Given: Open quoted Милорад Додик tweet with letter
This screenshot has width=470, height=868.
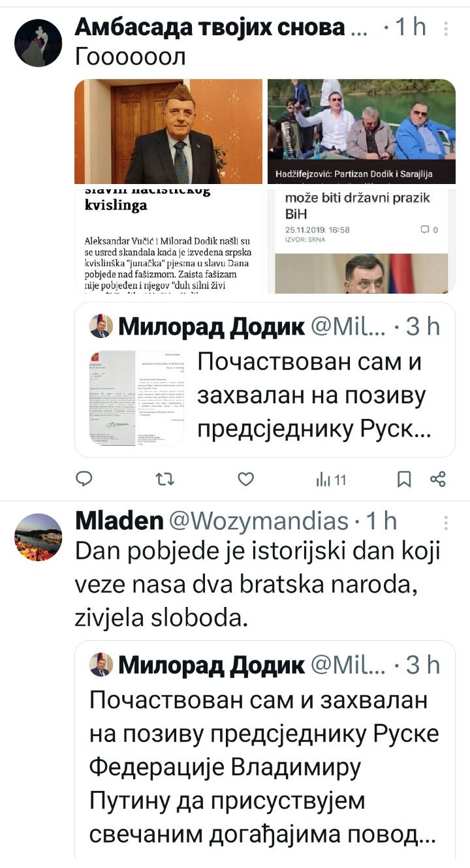Looking at the screenshot, I should point(265,380).
